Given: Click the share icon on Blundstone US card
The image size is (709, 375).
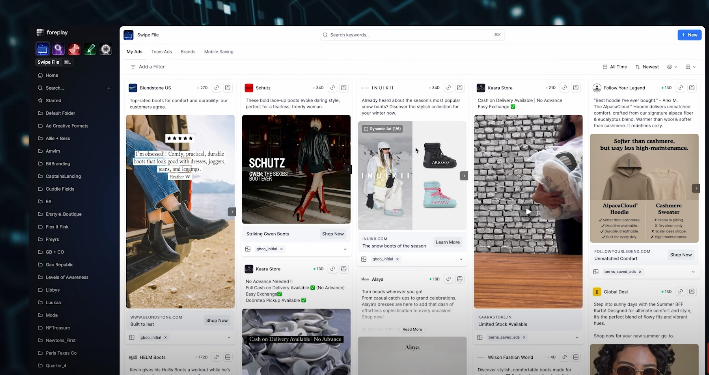Looking at the screenshot, I should pos(216,88).
